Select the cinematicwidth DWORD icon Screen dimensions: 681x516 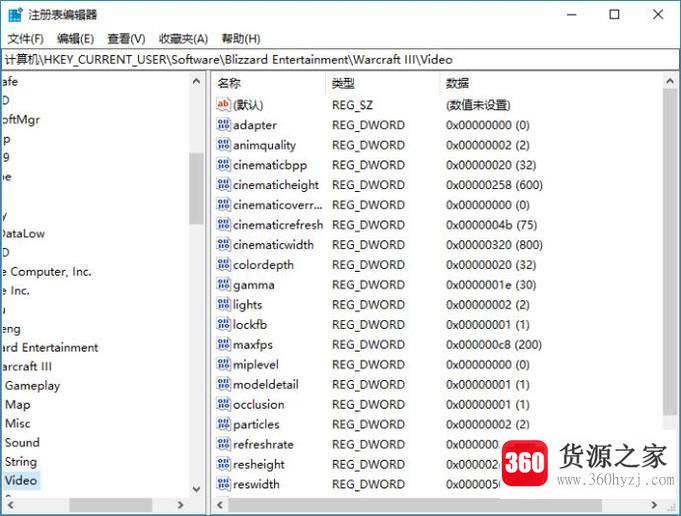223,245
